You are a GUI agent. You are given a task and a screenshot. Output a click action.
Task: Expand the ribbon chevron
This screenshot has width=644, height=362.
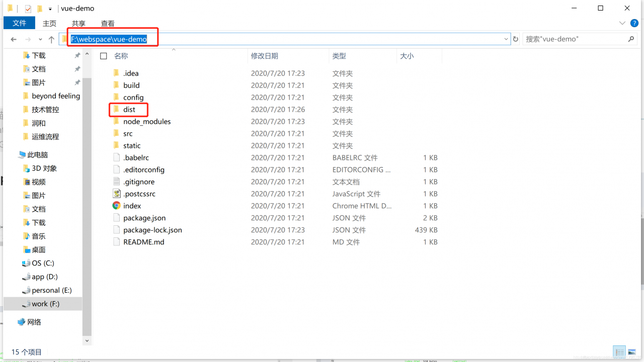[x=622, y=23]
